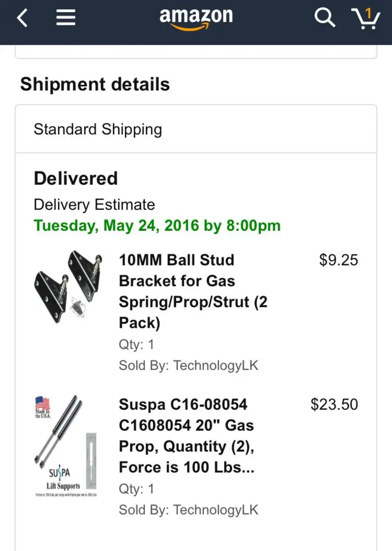Open the hamburger menu
This screenshot has height=551, width=392.
[x=66, y=18]
